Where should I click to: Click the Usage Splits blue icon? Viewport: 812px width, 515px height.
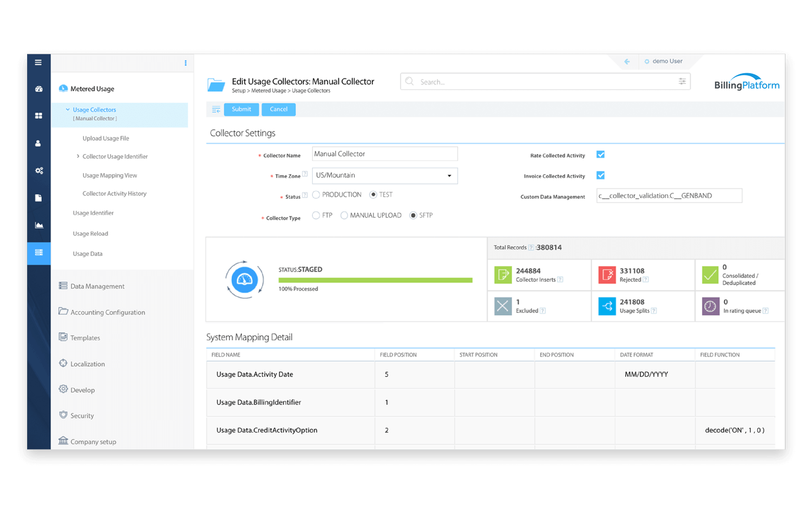[x=607, y=306]
